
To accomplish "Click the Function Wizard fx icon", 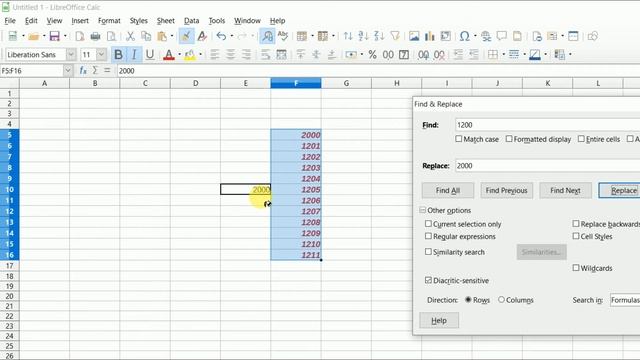I will click(83, 71).
